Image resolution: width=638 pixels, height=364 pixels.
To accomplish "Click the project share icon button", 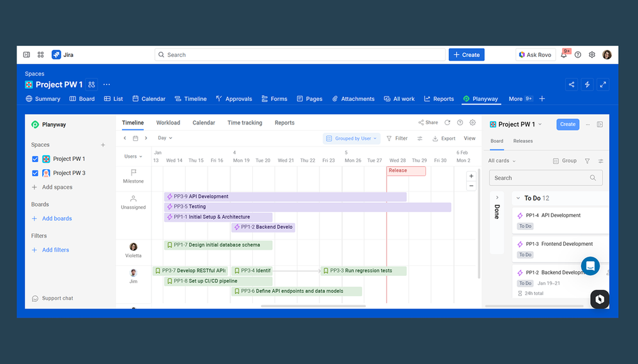I will (572, 84).
